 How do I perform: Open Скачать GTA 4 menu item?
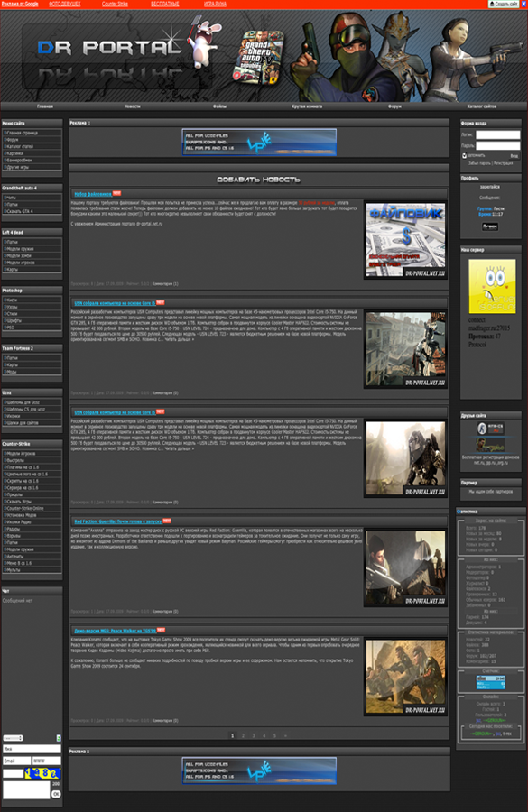pyautogui.click(x=32, y=211)
